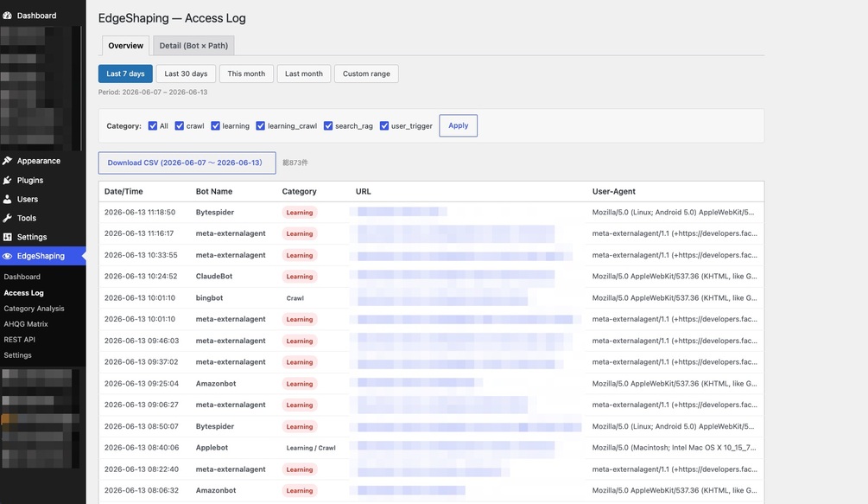Image resolution: width=868 pixels, height=504 pixels.
Task: Click the ClaudeBot bot name
Action: [214, 277]
